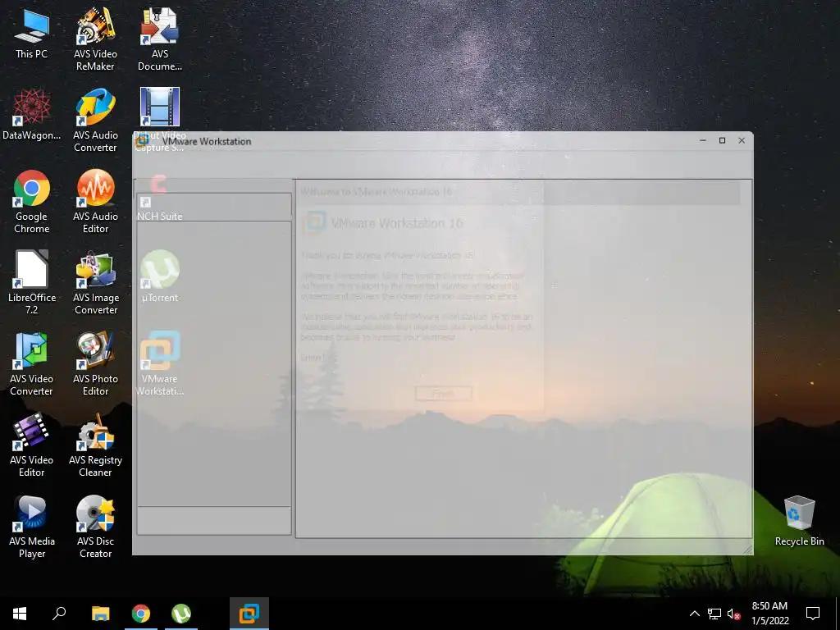Click VMware Workstation taskbar button

click(249, 614)
